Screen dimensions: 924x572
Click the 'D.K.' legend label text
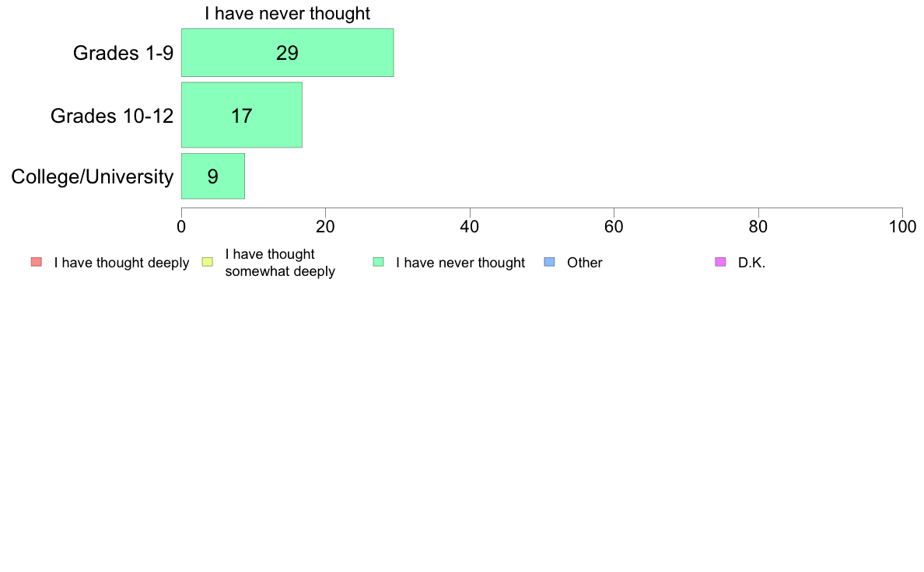click(x=751, y=263)
